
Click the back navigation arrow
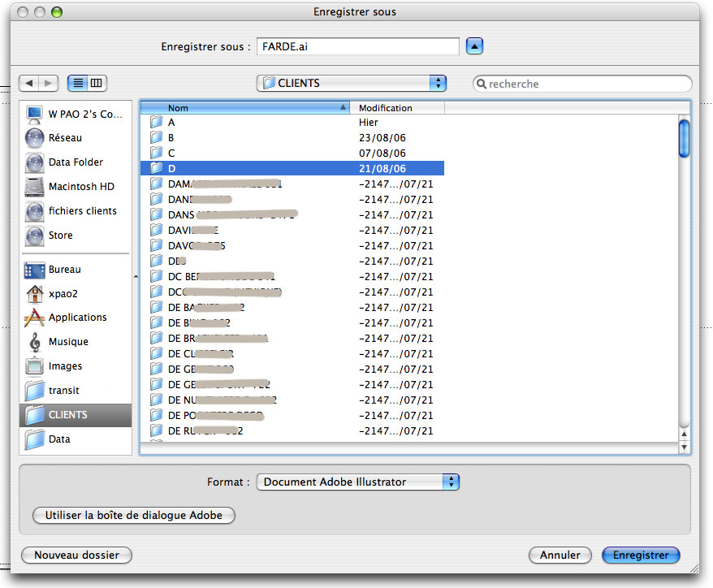(x=29, y=83)
